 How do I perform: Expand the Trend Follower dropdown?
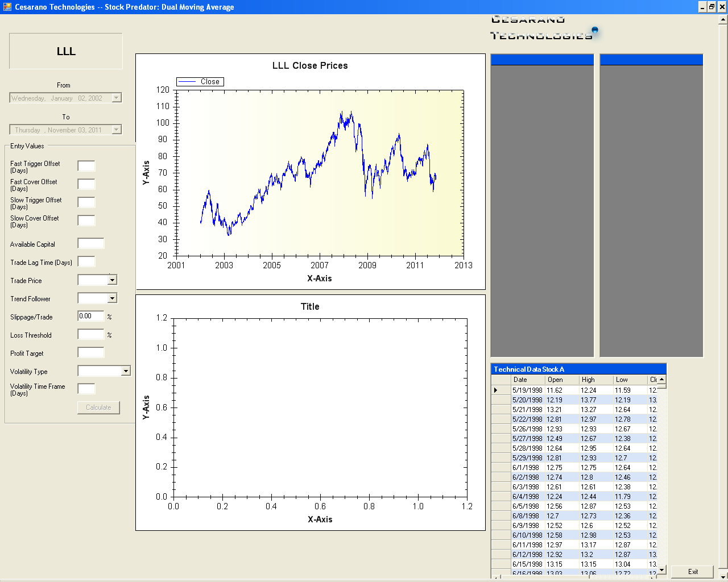tap(112, 298)
